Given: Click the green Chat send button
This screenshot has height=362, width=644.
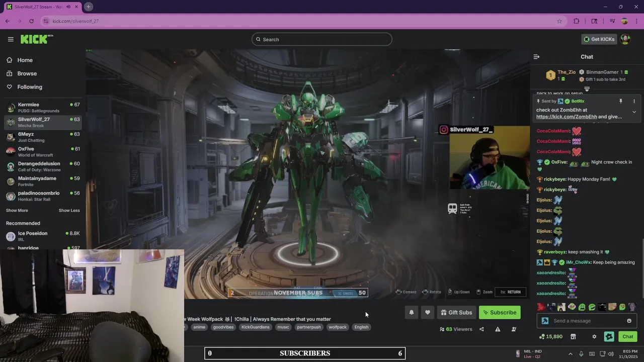Looking at the screenshot, I should pos(628,336).
